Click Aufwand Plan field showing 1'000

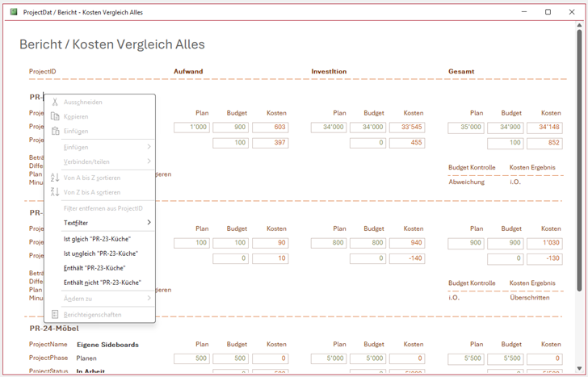click(x=191, y=127)
